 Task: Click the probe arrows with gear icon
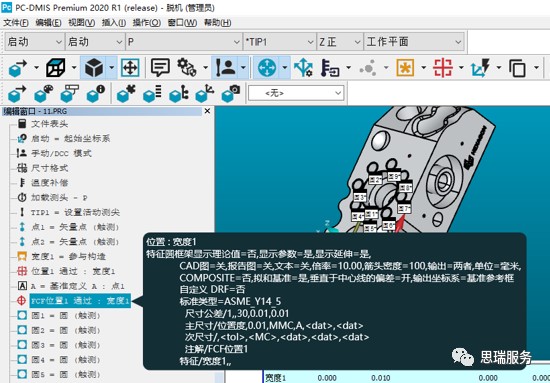pyautogui.click(x=303, y=67)
